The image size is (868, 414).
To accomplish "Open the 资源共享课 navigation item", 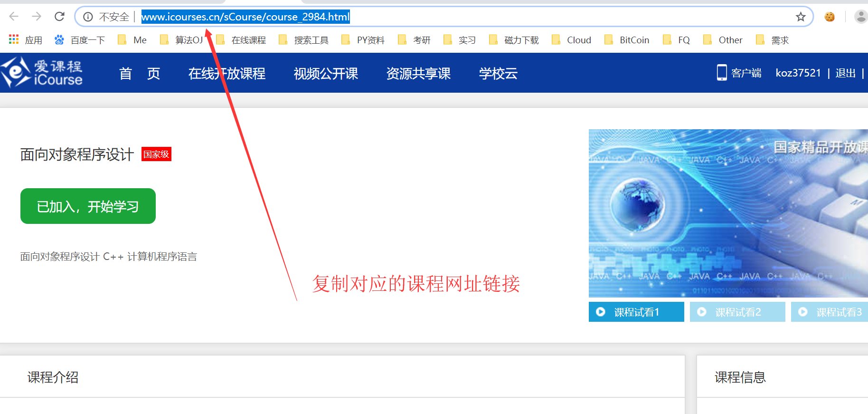I will coord(418,73).
